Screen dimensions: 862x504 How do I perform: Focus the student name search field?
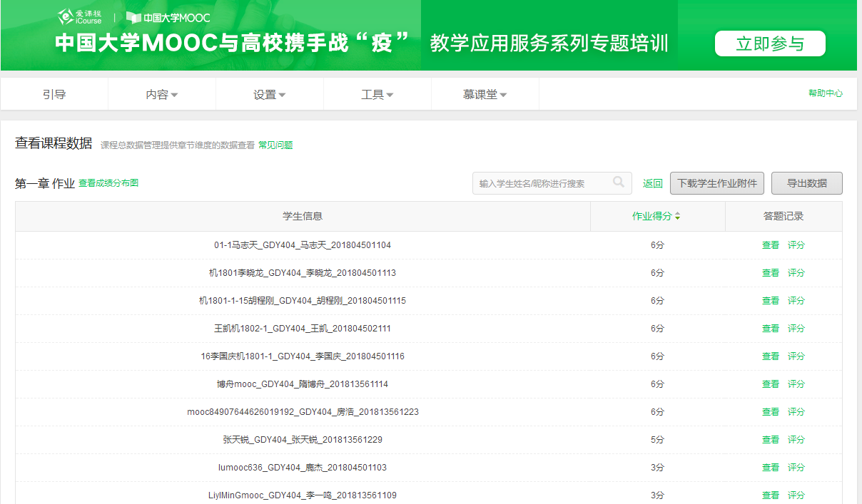point(542,183)
